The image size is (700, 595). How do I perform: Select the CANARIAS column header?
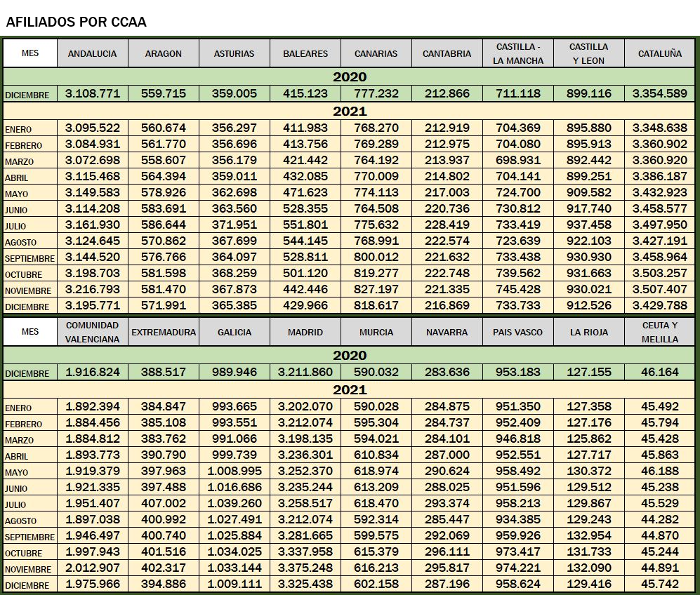[x=376, y=53]
